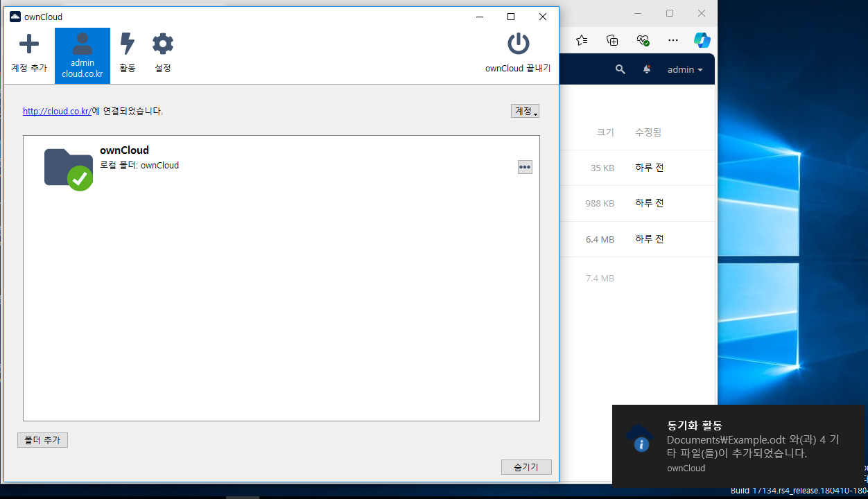This screenshot has height=499, width=868.
Task: Select the ownCloud folder name text
Action: pos(124,150)
